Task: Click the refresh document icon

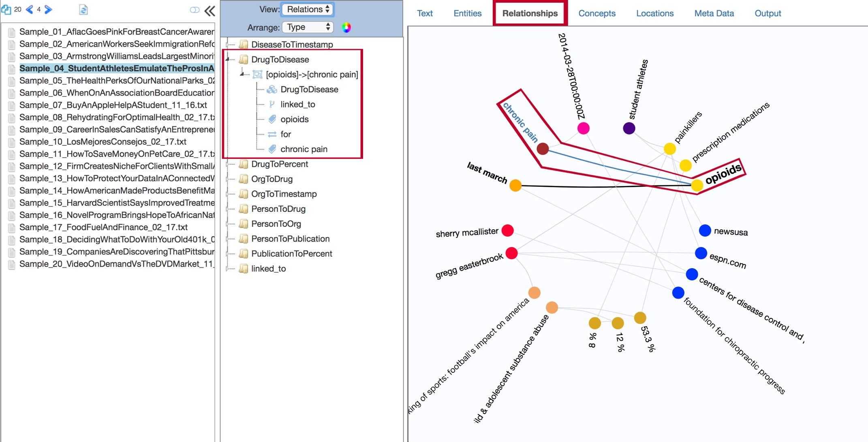Action: [83, 10]
